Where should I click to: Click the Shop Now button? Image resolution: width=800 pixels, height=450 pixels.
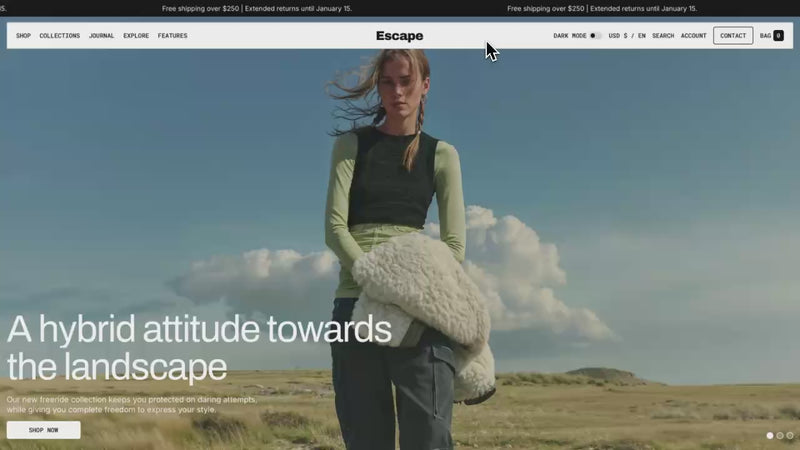43,430
